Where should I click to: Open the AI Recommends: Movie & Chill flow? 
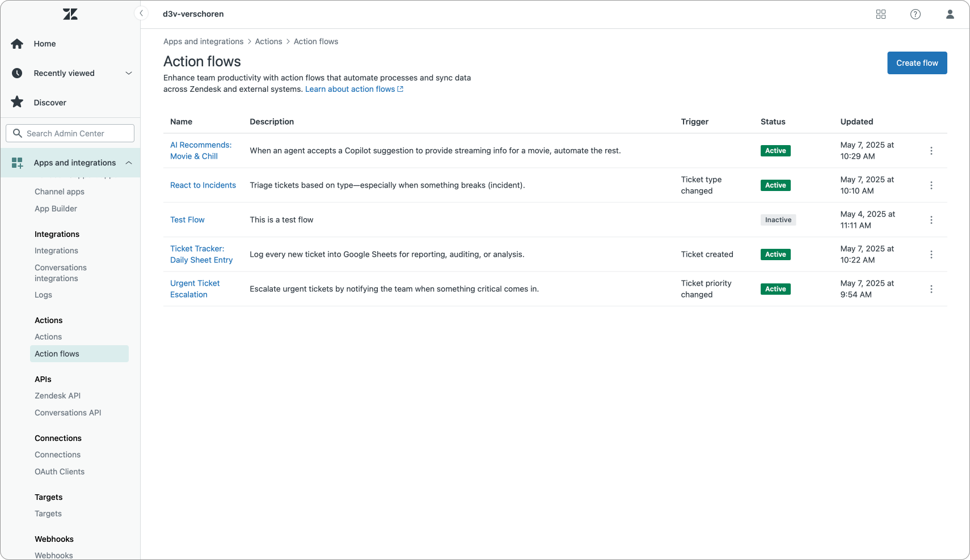pyautogui.click(x=201, y=151)
